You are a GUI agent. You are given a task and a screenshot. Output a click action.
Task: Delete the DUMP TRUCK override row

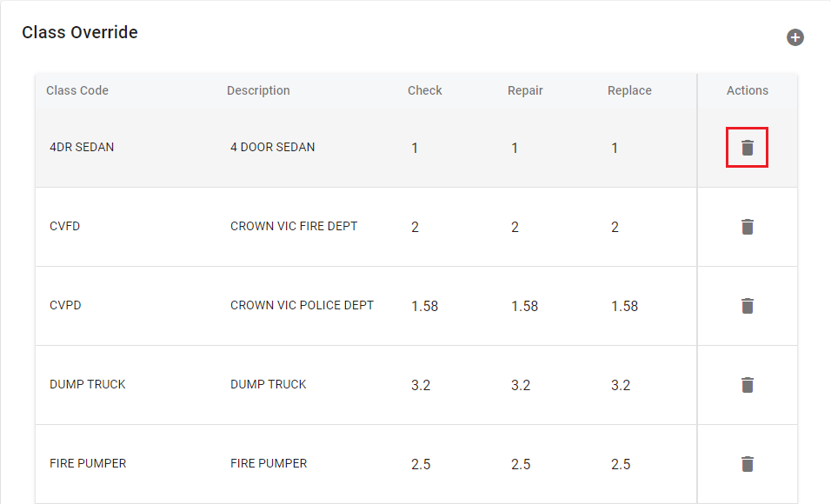pos(748,385)
